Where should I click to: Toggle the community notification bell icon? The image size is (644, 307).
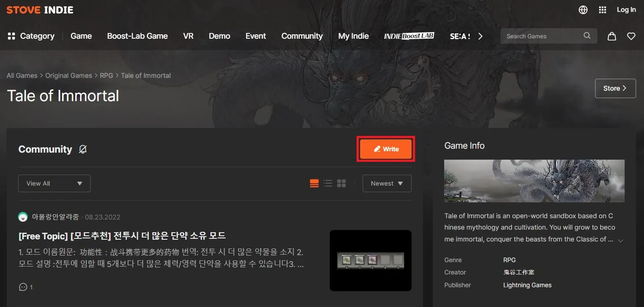click(83, 150)
